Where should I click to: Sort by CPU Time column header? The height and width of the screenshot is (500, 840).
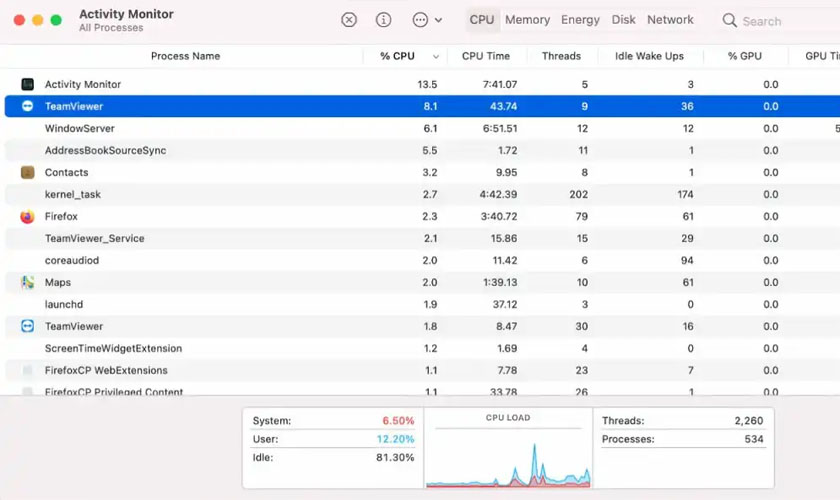pyautogui.click(x=486, y=56)
